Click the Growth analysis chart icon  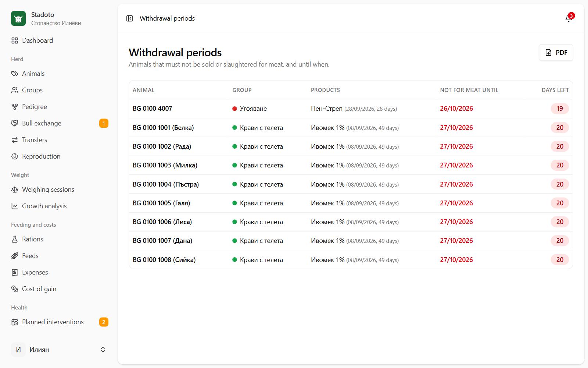(15, 206)
